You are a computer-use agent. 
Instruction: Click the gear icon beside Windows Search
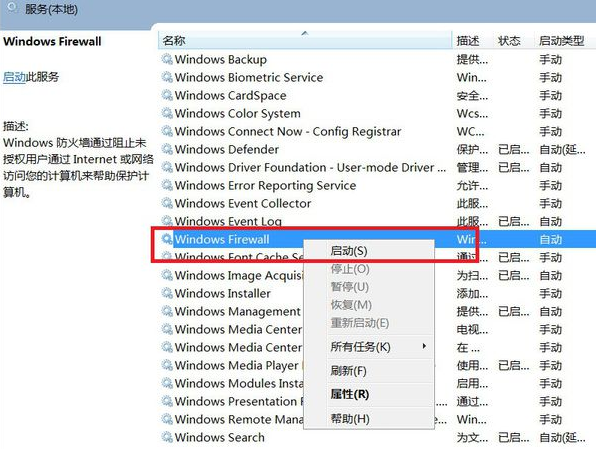(167, 437)
